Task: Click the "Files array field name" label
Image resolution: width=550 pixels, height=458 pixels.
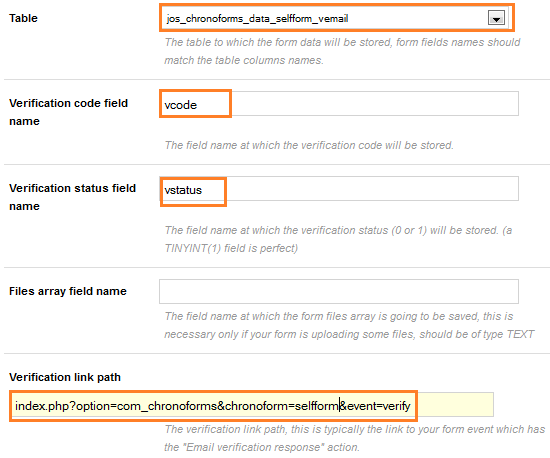Action: point(68,291)
